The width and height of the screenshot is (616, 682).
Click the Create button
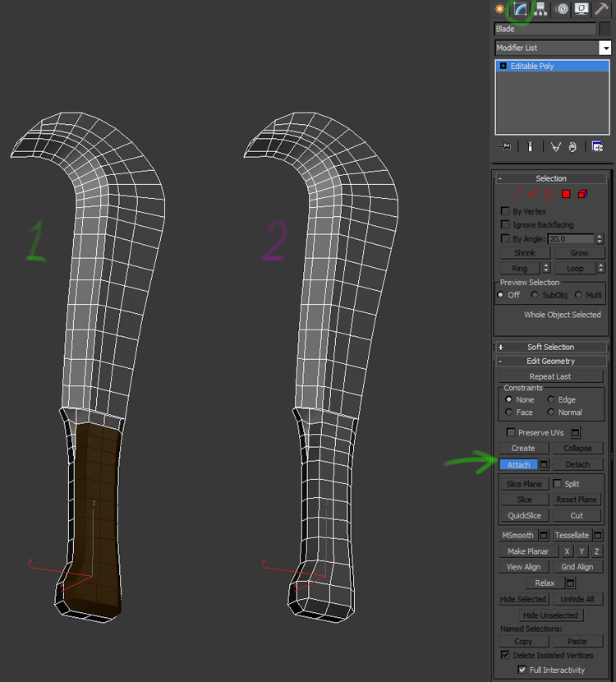[x=523, y=448]
